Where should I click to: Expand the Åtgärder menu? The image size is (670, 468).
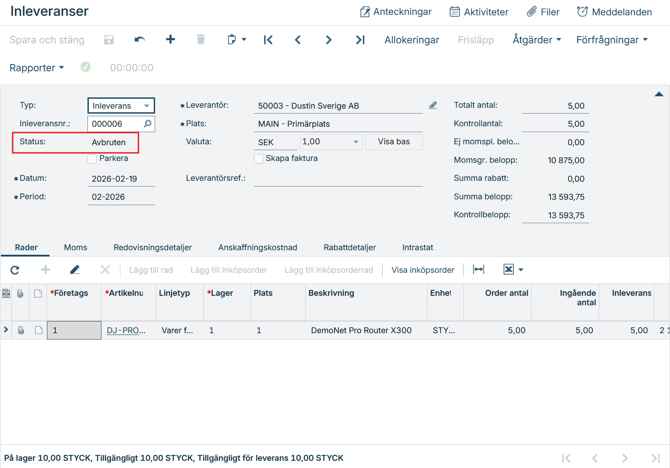(x=536, y=40)
